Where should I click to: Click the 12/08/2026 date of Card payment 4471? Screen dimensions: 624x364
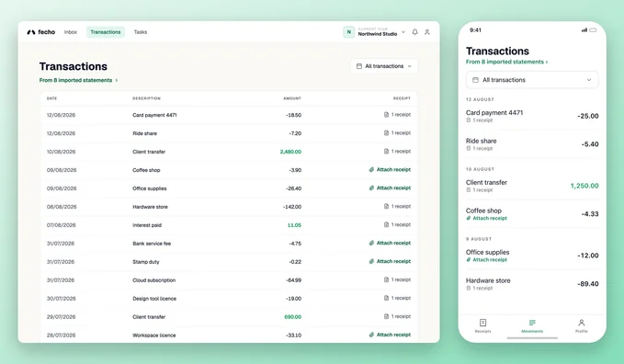pyautogui.click(x=61, y=115)
